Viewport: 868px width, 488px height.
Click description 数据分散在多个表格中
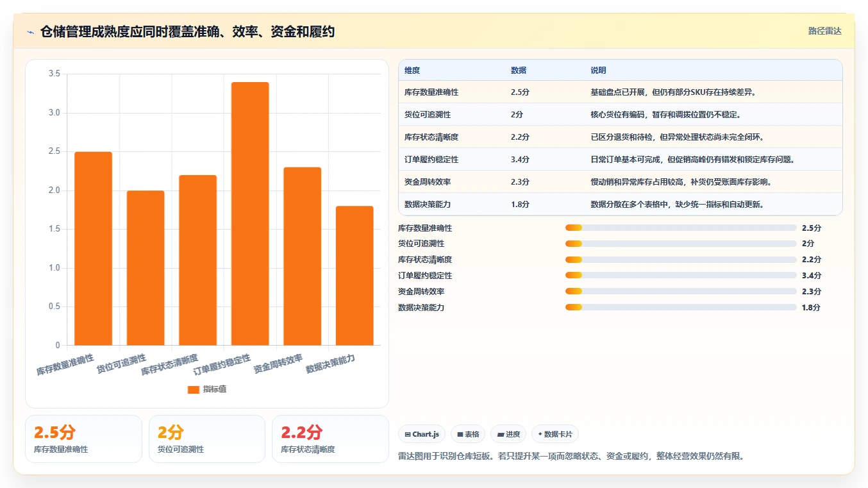pos(676,205)
